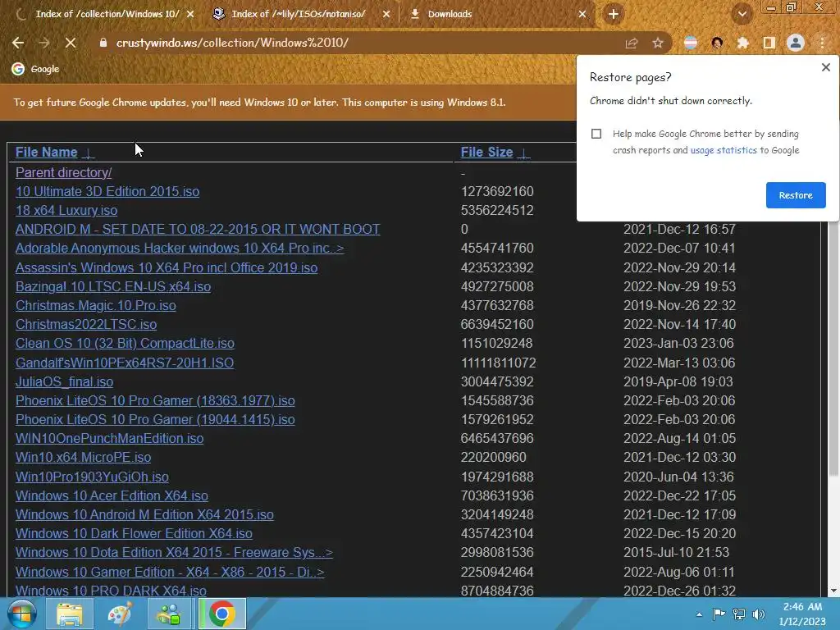
Task: Sort by File Name column header
Action: (x=47, y=152)
